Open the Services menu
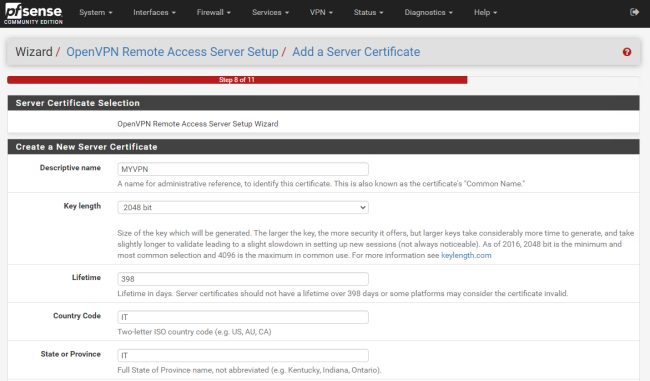650x381 pixels. [x=270, y=12]
